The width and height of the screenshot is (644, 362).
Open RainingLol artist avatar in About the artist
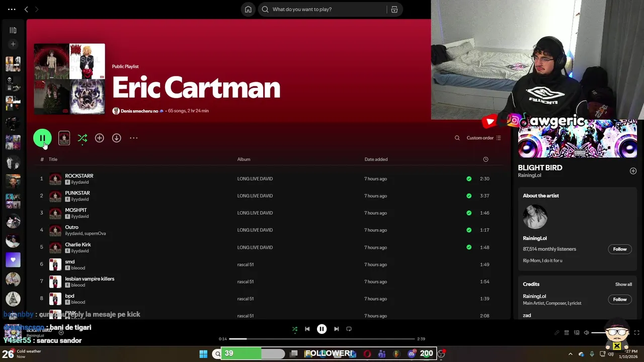click(x=535, y=217)
